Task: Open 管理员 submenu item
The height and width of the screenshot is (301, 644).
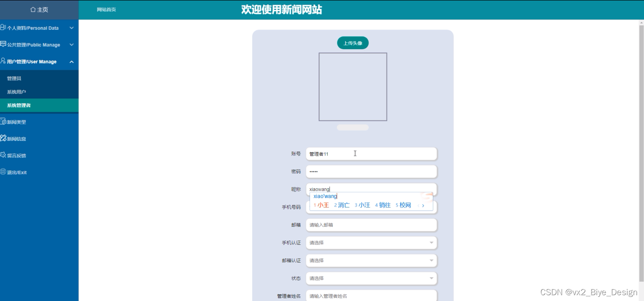Action: point(39,78)
